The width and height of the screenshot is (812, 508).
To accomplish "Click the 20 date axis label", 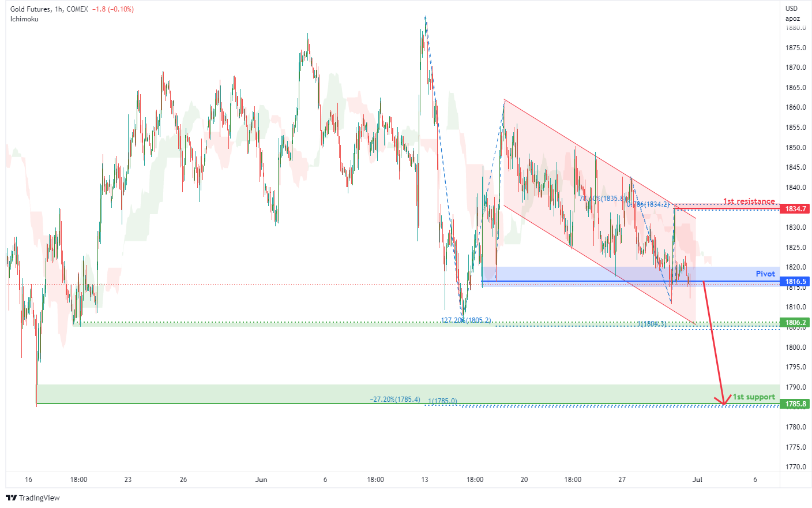I will pyautogui.click(x=524, y=480).
